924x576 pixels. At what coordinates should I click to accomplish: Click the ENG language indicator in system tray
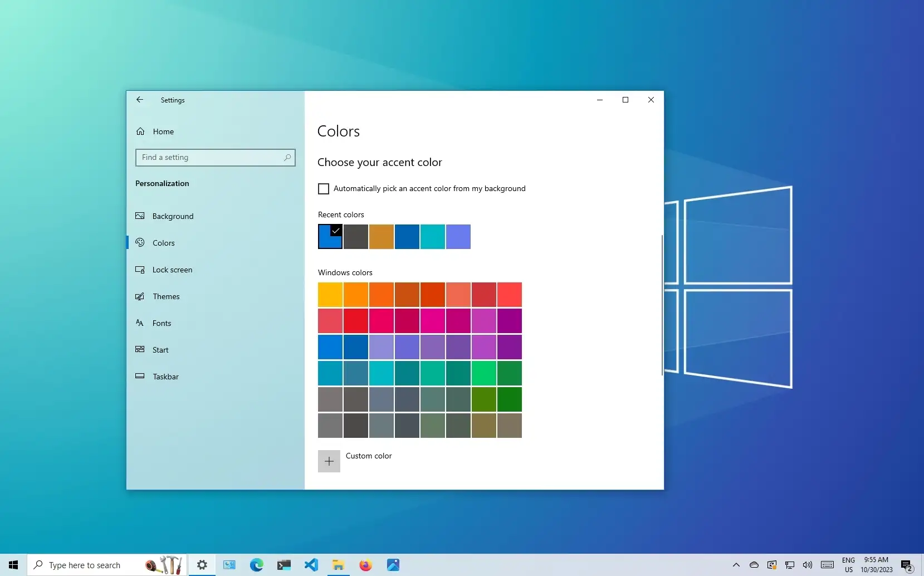(x=849, y=565)
